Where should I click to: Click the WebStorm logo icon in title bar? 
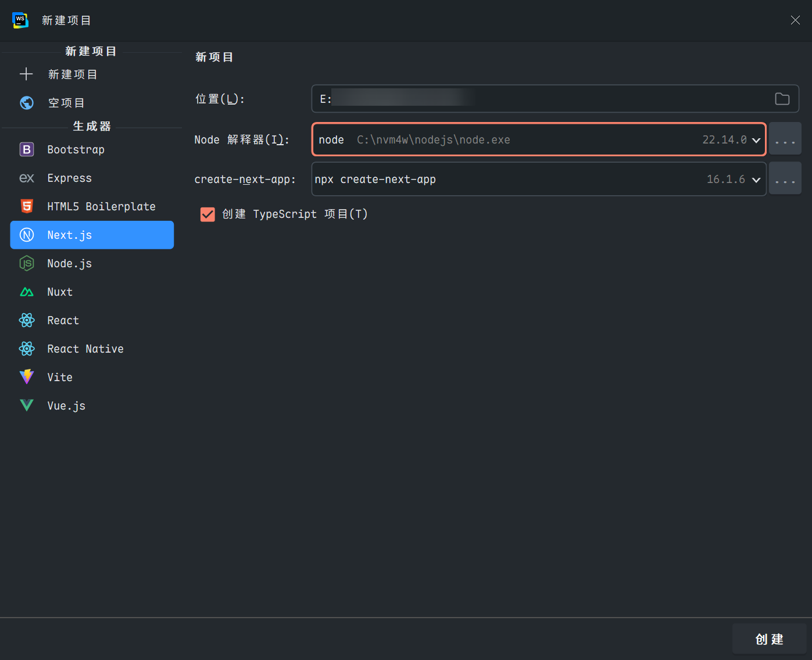point(20,20)
